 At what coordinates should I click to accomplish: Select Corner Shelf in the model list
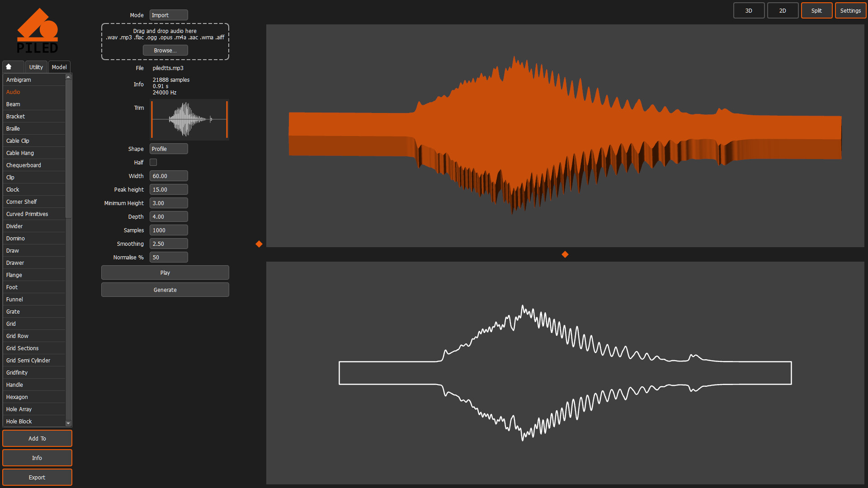point(34,202)
